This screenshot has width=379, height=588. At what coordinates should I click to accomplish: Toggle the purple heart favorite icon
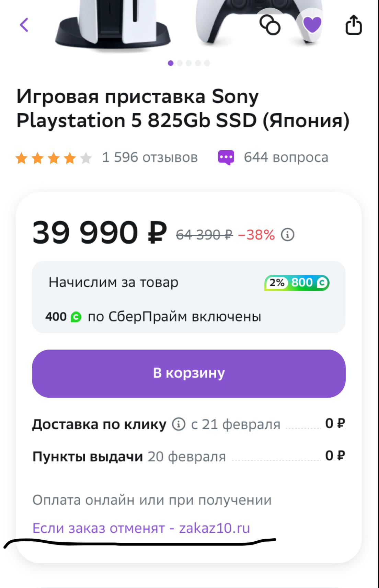point(312,24)
